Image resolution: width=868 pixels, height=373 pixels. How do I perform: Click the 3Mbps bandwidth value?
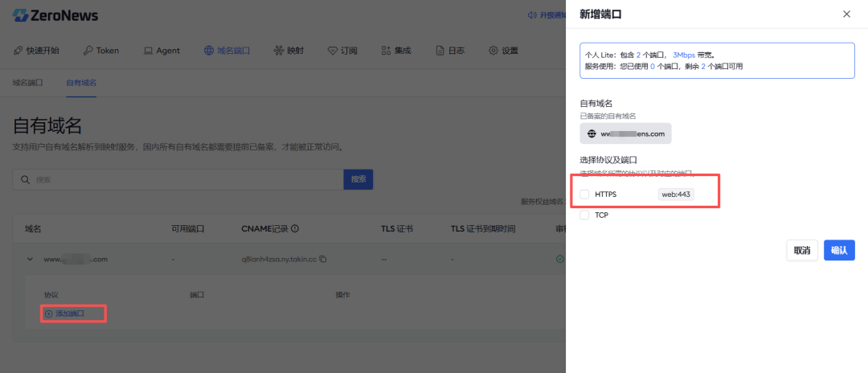(684, 55)
